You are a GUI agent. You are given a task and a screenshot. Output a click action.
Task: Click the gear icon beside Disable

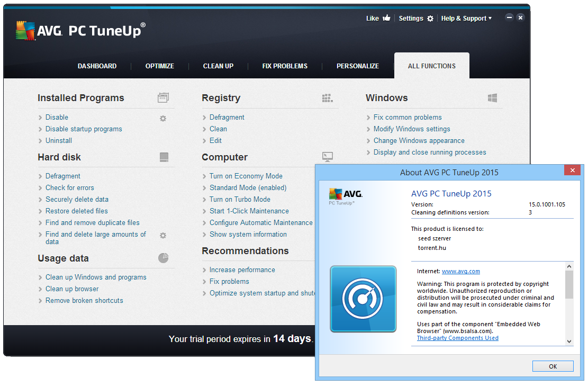point(163,119)
